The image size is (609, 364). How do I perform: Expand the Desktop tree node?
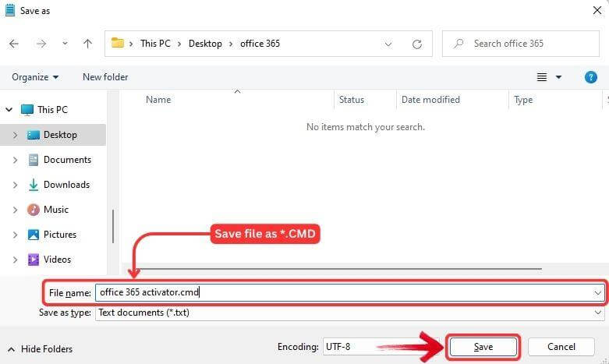point(15,135)
